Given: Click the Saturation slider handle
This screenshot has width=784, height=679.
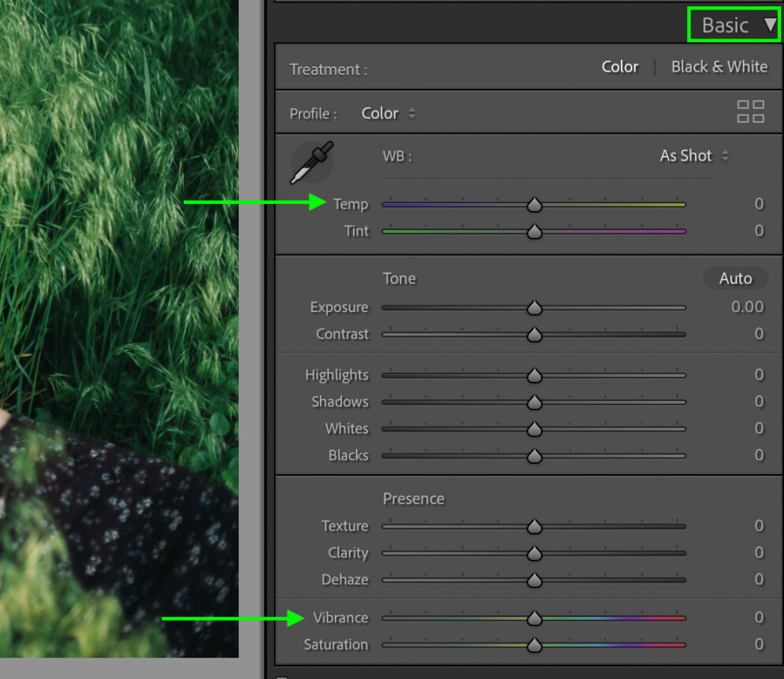Looking at the screenshot, I should (x=534, y=644).
